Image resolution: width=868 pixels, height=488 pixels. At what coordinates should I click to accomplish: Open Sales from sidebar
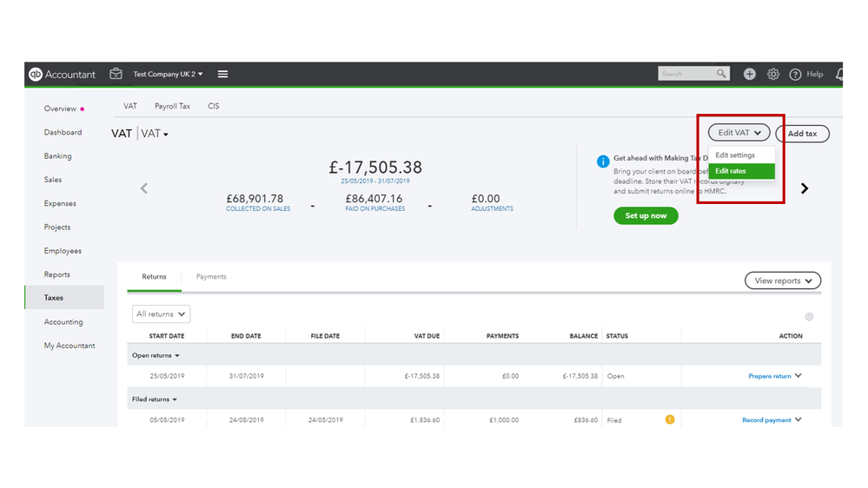point(53,180)
